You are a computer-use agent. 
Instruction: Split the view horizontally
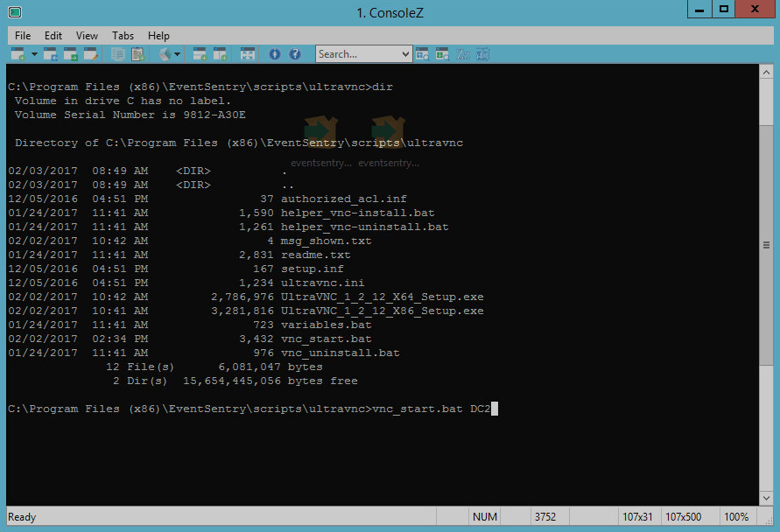tap(200, 53)
